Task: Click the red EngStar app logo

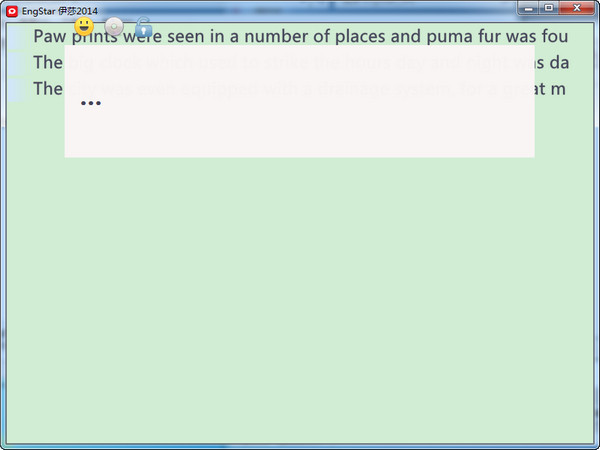Action: [12, 9]
